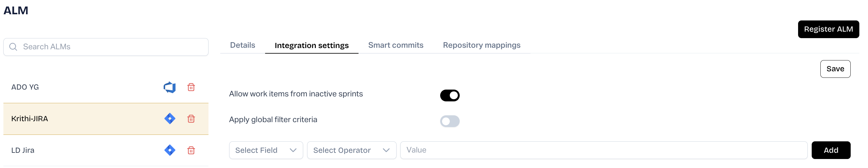Select the Integration settings tab
The width and height of the screenshot is (868, 168).
point(311,46)
